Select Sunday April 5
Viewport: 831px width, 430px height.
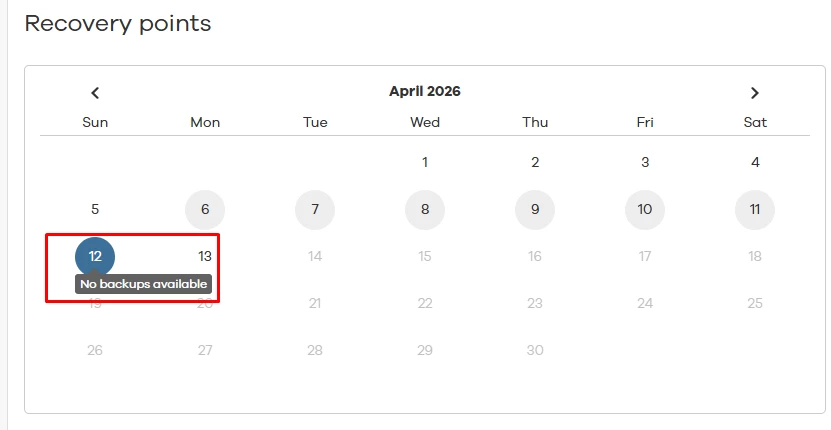(x=95, y=210)
